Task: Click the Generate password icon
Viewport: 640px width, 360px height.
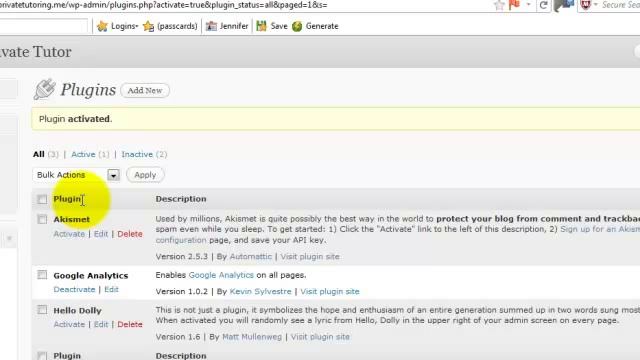Action: (297, 26)
